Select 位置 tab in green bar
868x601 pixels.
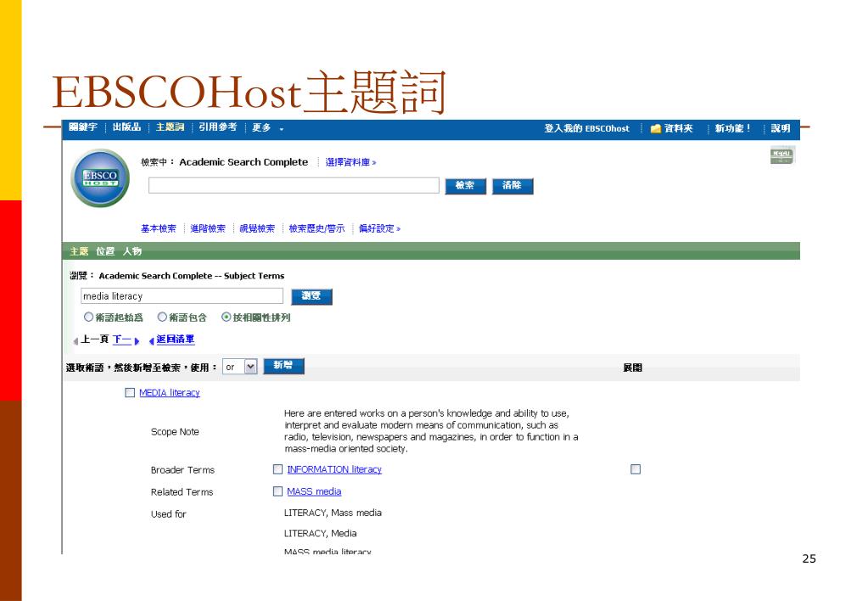click(105, 251)
